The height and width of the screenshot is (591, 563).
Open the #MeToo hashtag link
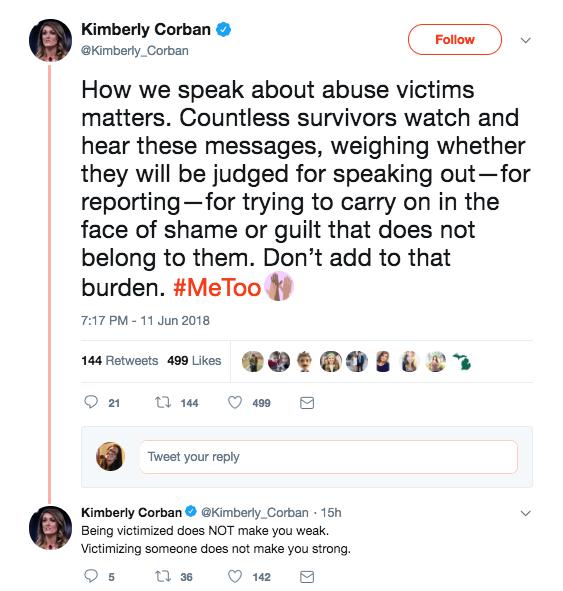pyautogui.click(x=217, y=288)
